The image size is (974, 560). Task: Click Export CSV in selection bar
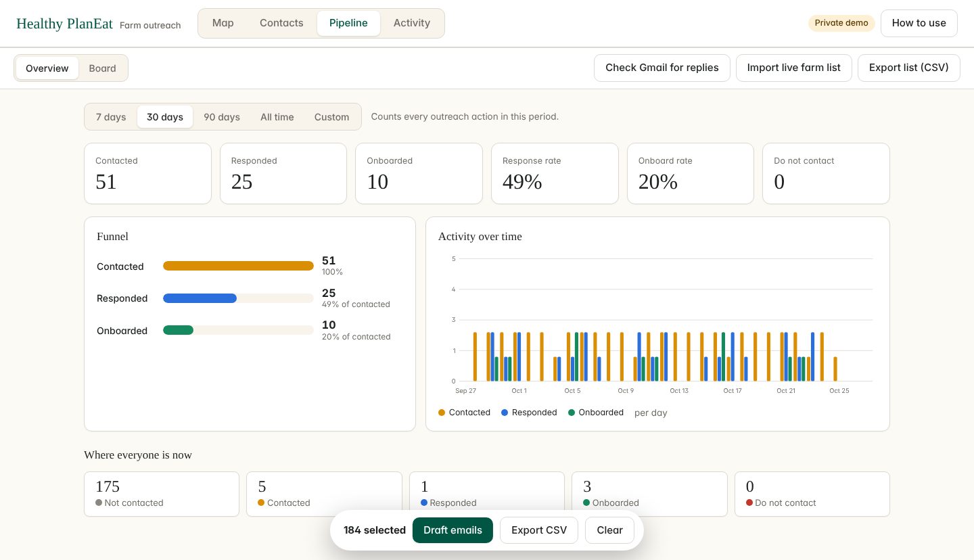tap(539, 530)
